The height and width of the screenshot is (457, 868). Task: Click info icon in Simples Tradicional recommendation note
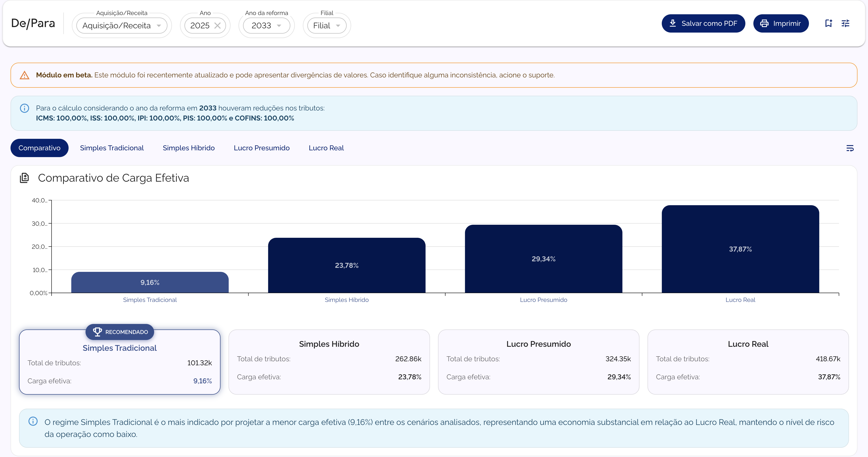click(33, 421)
